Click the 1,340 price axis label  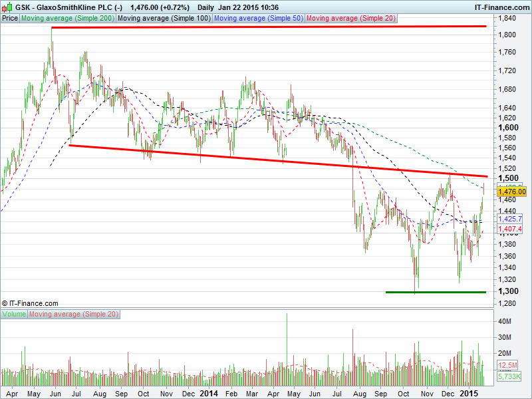click(507, 267)
